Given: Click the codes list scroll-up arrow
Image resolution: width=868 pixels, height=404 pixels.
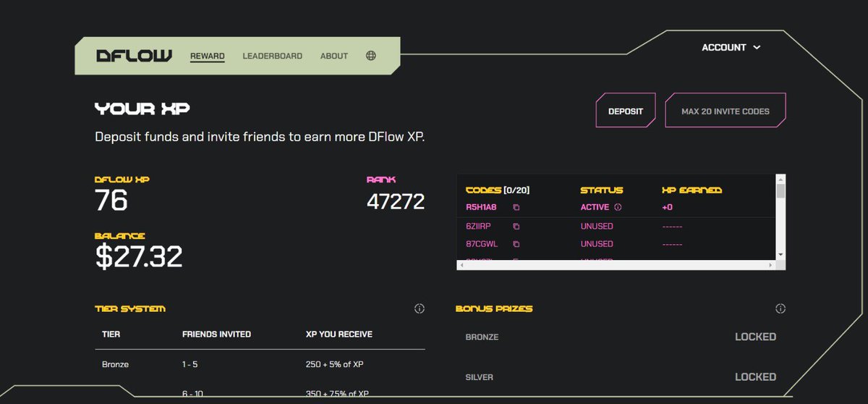Looking at the screenshot, I should pyautogui.click(x=780, y=178).
